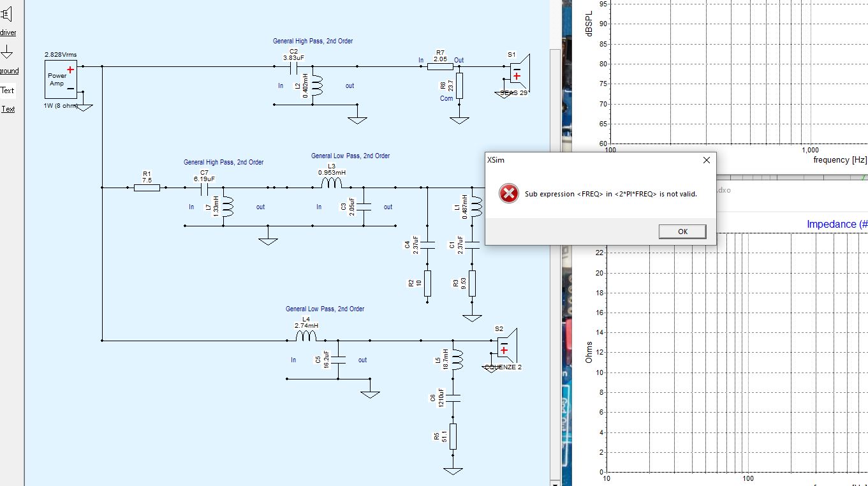This screenshot has height=486, width=868.
Task: Click the 1W (8 ohm) label
Action: click(x=61, y=105)
